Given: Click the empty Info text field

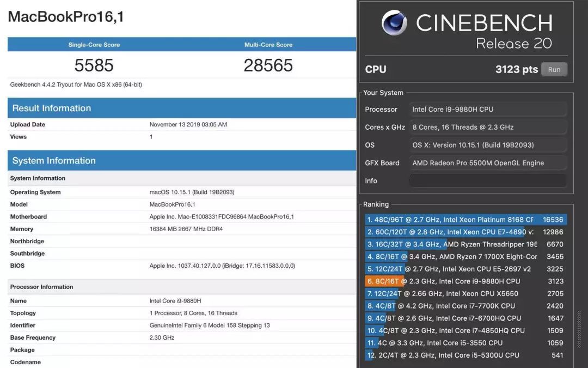Looking at the screenshot, I should pos(488,180).
